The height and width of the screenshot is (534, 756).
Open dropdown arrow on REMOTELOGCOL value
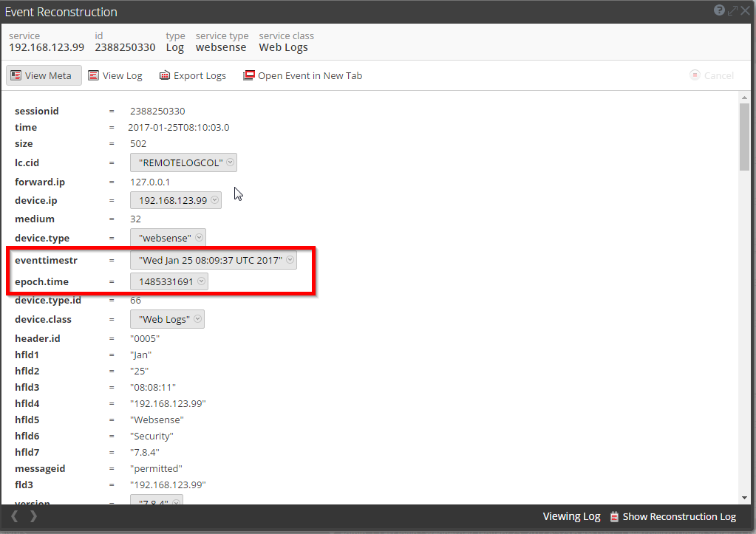tap(231, 162)
